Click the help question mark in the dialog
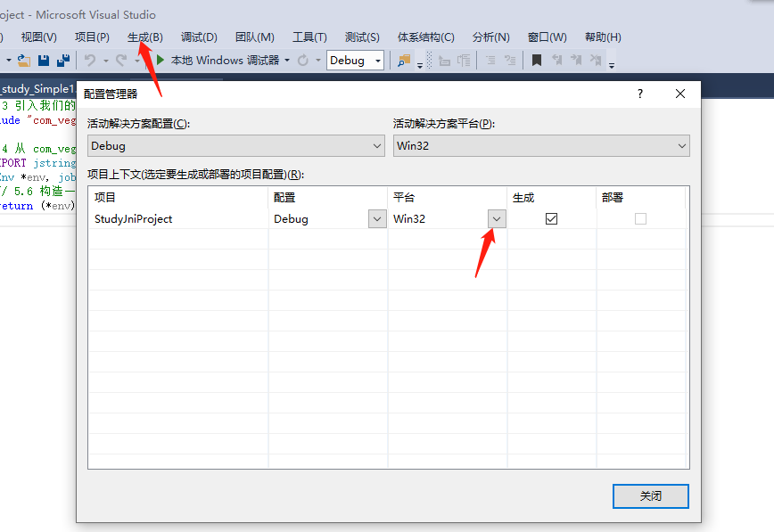 tap(640, 94)
